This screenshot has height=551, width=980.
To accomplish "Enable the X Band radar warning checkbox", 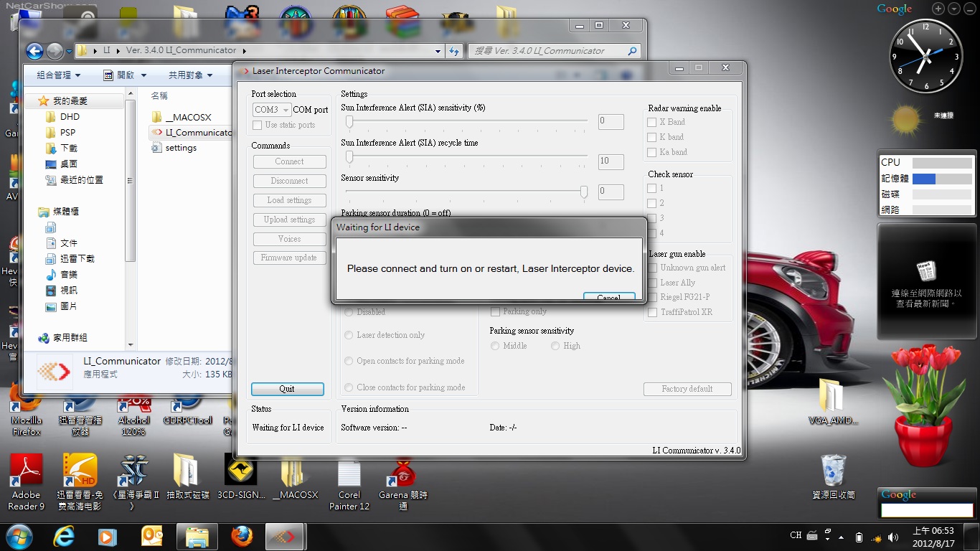I will [652, 122].
